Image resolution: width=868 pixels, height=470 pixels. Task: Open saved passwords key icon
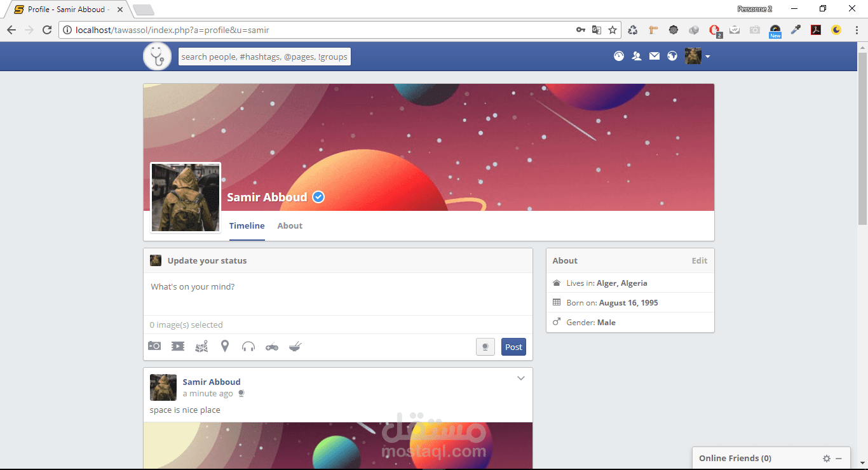[x=581, y=30]
